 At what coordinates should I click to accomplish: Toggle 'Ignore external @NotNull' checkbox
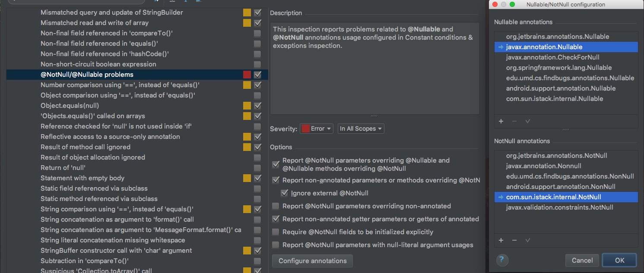point(284,193)
